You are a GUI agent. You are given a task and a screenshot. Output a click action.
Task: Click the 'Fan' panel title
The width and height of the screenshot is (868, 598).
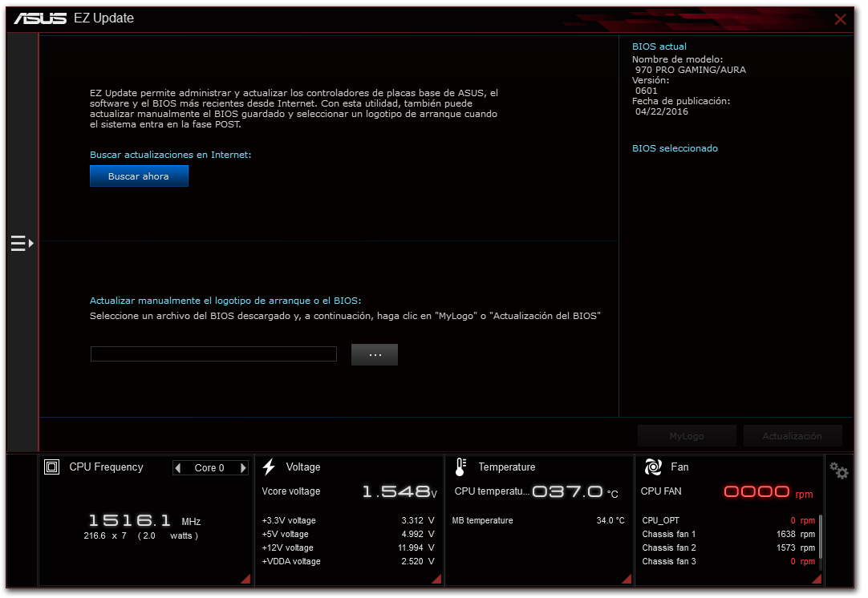click(679, 467)
